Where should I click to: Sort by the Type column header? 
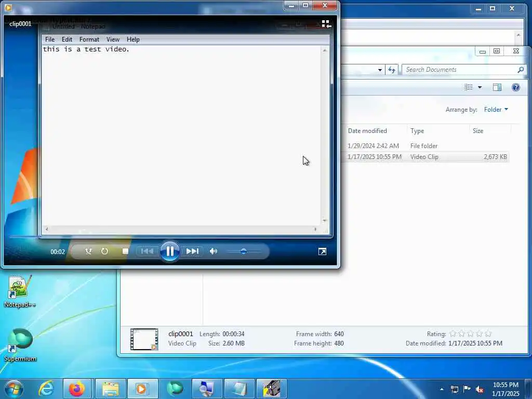(417, 131)
